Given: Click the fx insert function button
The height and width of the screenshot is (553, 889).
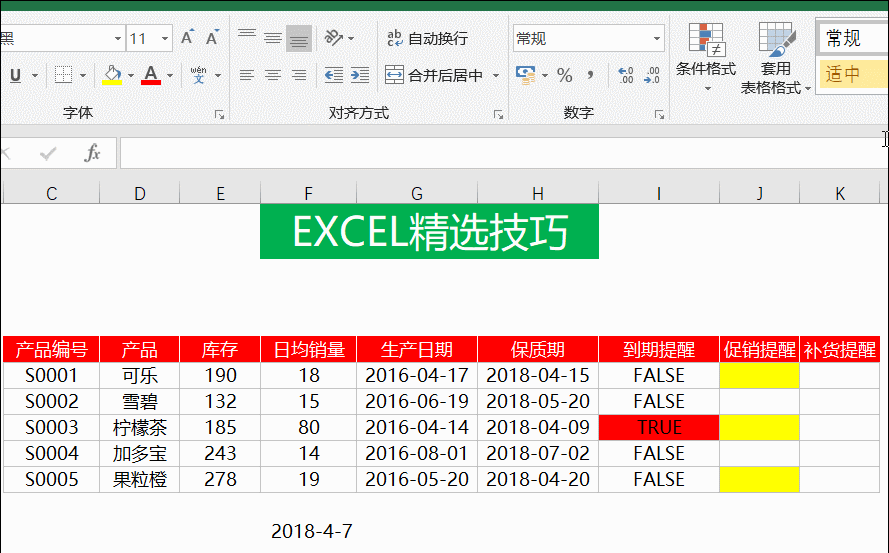Looking at the screenshot, I should [x=92, y=153].
